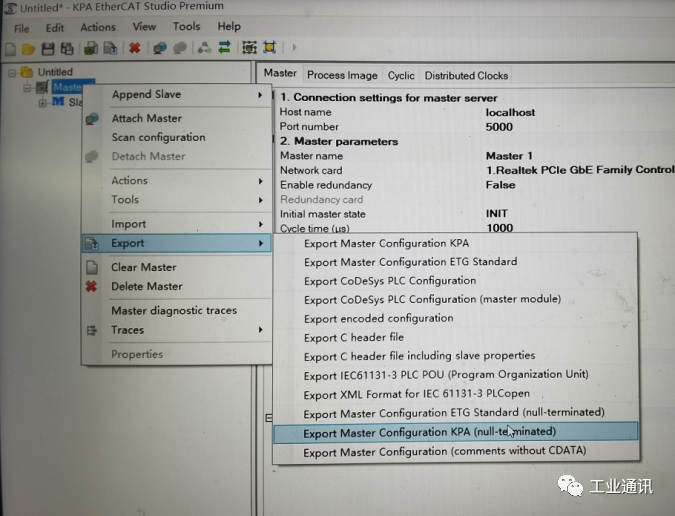675x516 pixels.
Task: Click the icon beside Attach Master menu entry
Action: pyautogui.click(x=92, y=118)
